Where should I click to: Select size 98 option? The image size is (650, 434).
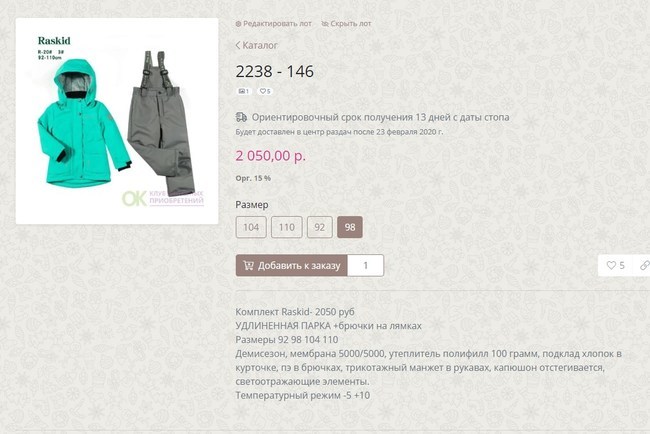point(350,227)
